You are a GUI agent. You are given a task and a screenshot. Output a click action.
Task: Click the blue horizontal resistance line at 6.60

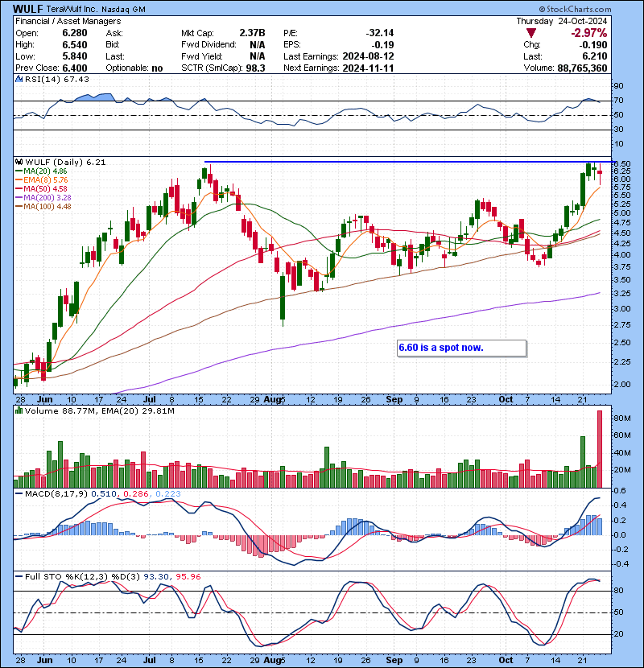(x=408, y=162)
